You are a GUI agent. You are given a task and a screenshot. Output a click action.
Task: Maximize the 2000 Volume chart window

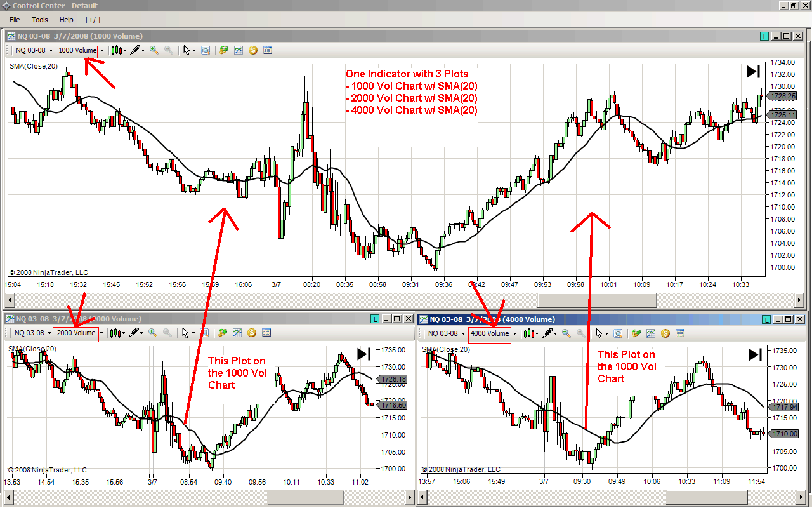pyautogui.click(x=397, y=318)
